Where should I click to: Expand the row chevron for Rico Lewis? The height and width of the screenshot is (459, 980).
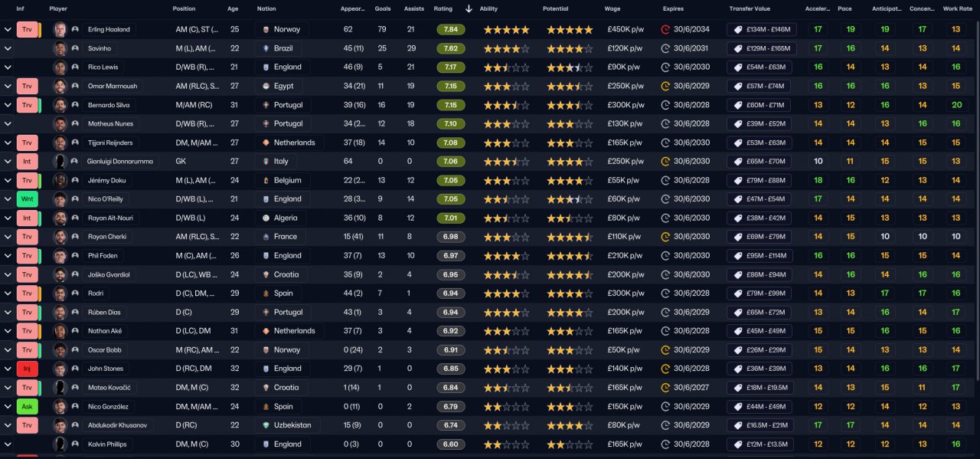pos(8,67)
